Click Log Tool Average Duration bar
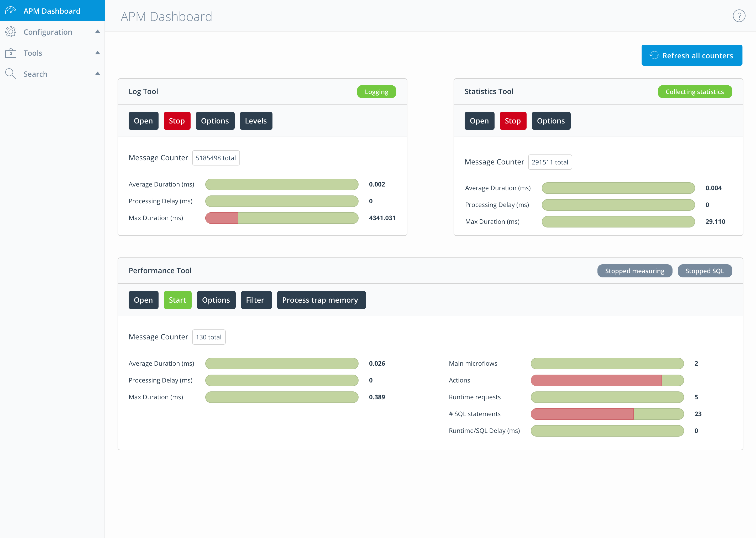This screenshot has height=538, width=756. tap(282, 184)
